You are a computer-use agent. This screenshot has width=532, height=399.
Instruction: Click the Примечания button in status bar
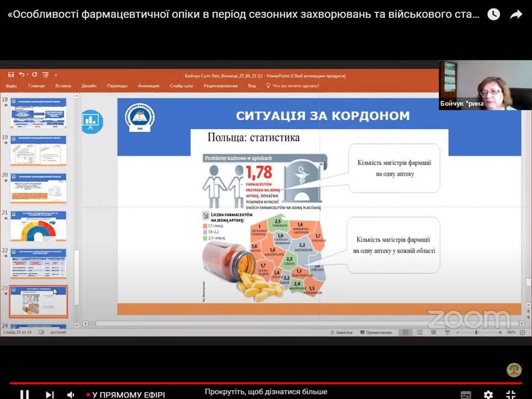(x=376, y=332)
